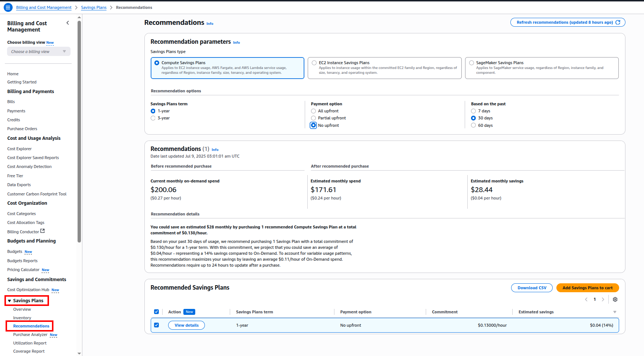Open Cost Explorer from the sidebar
Image resolution: width=644 pixels, height=356 pixels.
[x=19, y=149]
